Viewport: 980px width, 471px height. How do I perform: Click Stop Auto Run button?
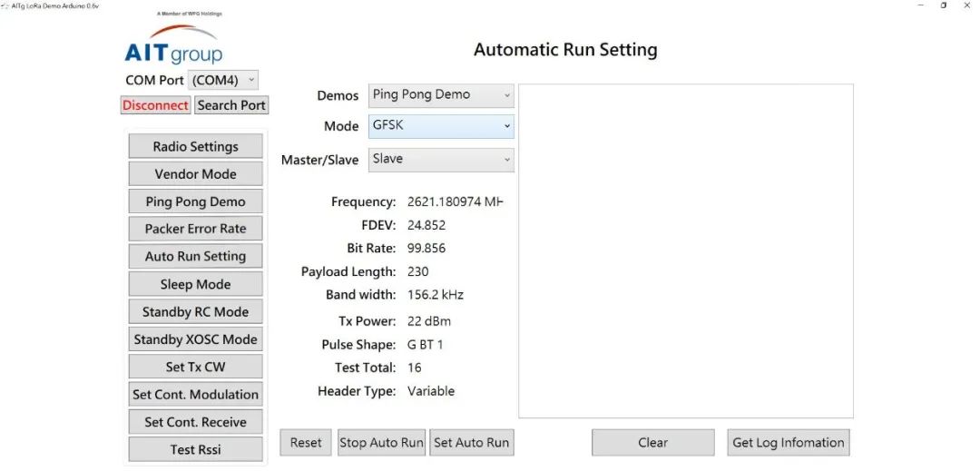coord(381,442)
